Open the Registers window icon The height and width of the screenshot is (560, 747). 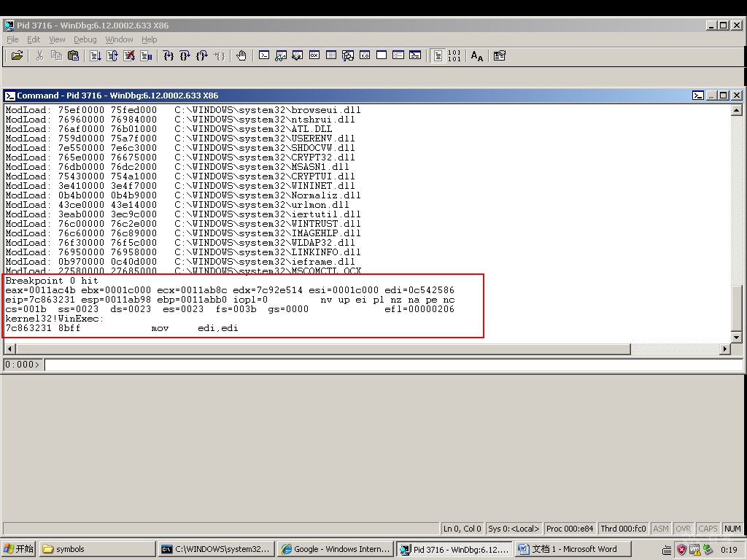click(314, 55)
